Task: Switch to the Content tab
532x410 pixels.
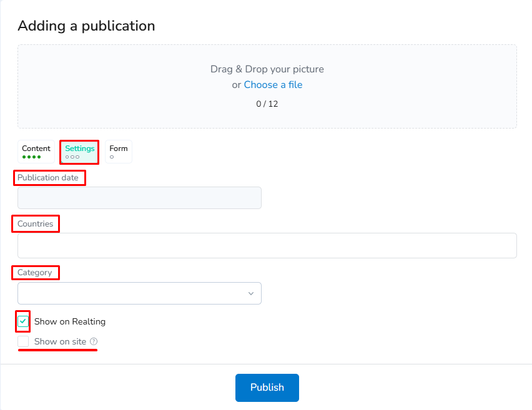Action: [36, 149]
